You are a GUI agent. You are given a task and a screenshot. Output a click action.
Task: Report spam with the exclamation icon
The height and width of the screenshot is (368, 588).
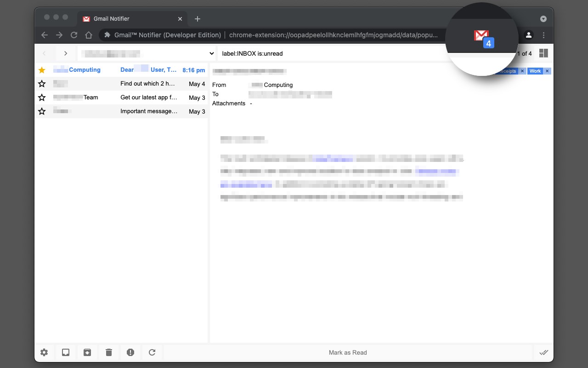point(130,352)
